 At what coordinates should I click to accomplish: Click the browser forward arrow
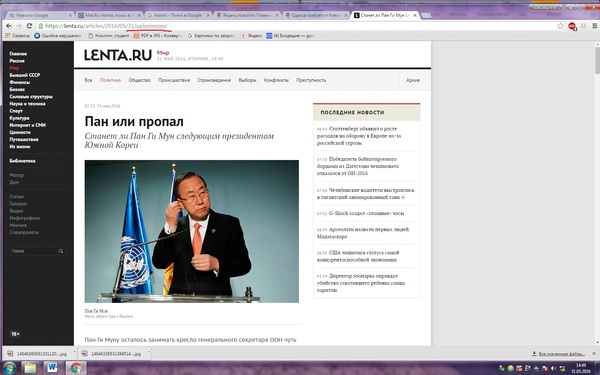tap(18, 26)
